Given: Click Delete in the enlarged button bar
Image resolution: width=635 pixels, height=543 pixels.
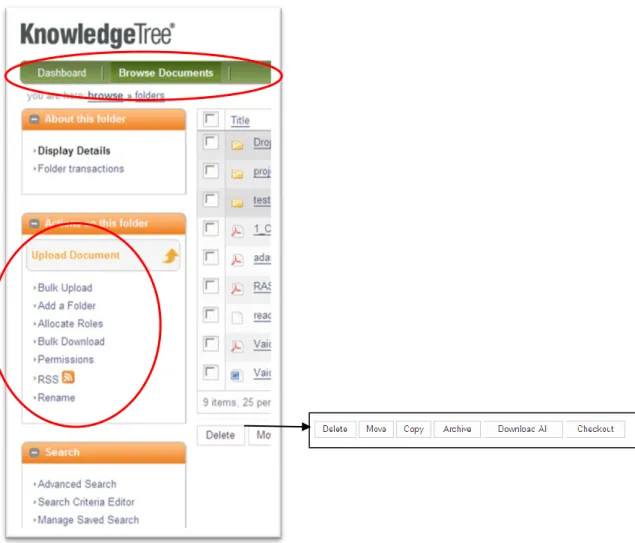Looking at the screenshot, I should [x=335, y=429].
